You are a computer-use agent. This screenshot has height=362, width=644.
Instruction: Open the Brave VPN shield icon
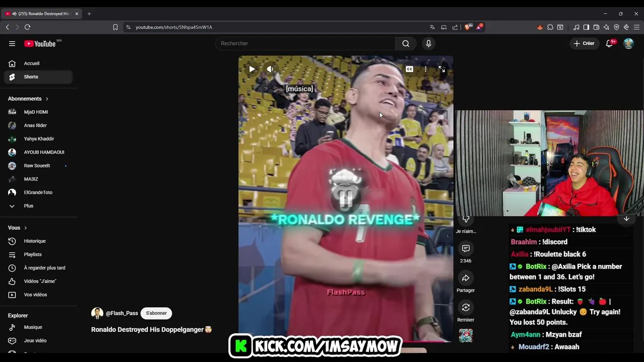(x=616, y=27)
